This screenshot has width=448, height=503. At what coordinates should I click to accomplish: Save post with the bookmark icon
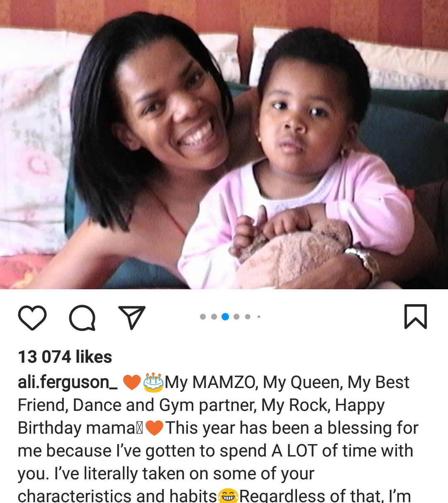pos(416,317)
